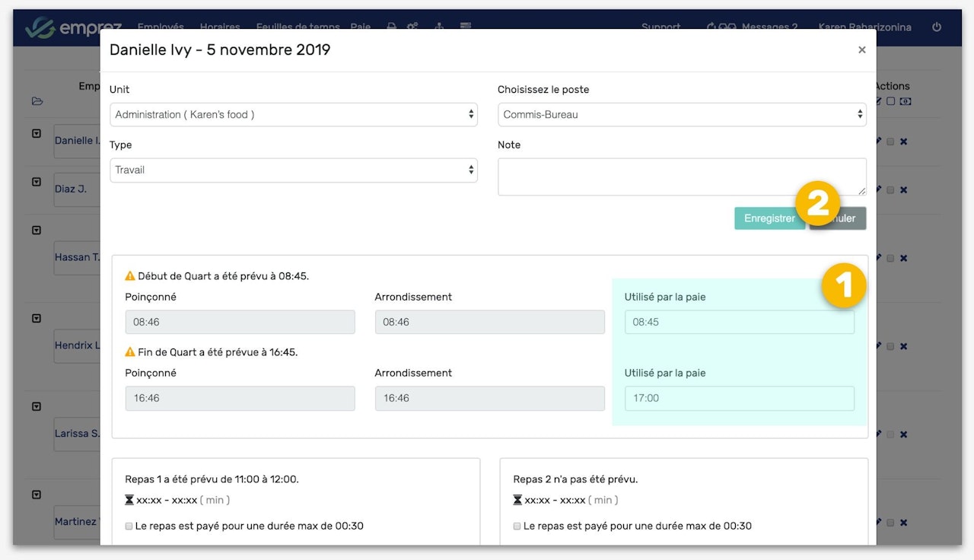Click the Note text area
The width and height of the screenshot is (974, 560).
tap(682, 177)
